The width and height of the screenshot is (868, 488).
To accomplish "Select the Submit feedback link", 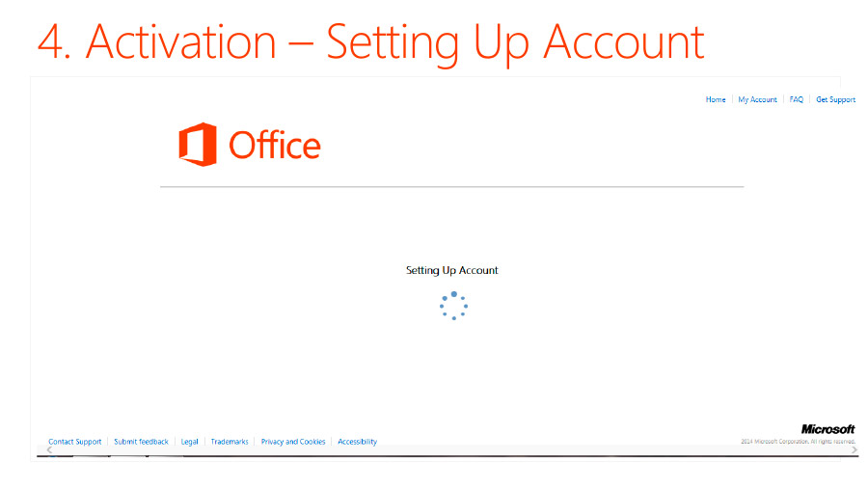I will coord(141,442).
